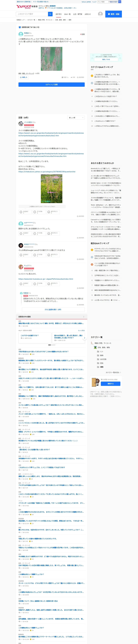Open 子供が奈良の山から拾ってきた question
138x644 pixels.
pyautogui.click(x=43, y=352)
